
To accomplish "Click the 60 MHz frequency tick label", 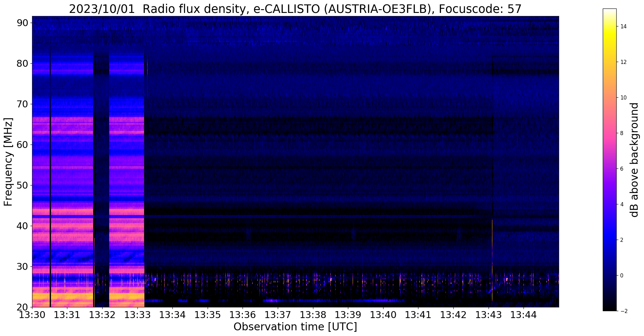I will point(23,145).
